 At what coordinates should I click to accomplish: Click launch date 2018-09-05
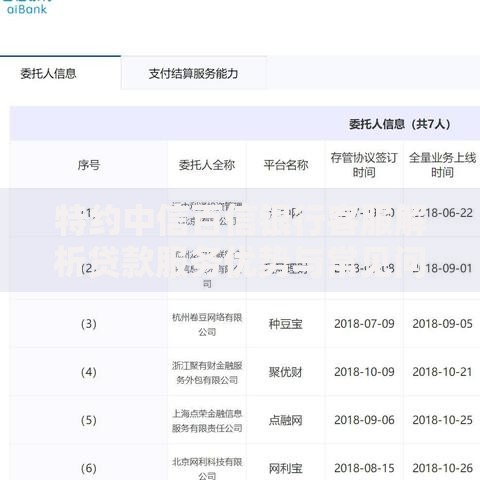443,324
